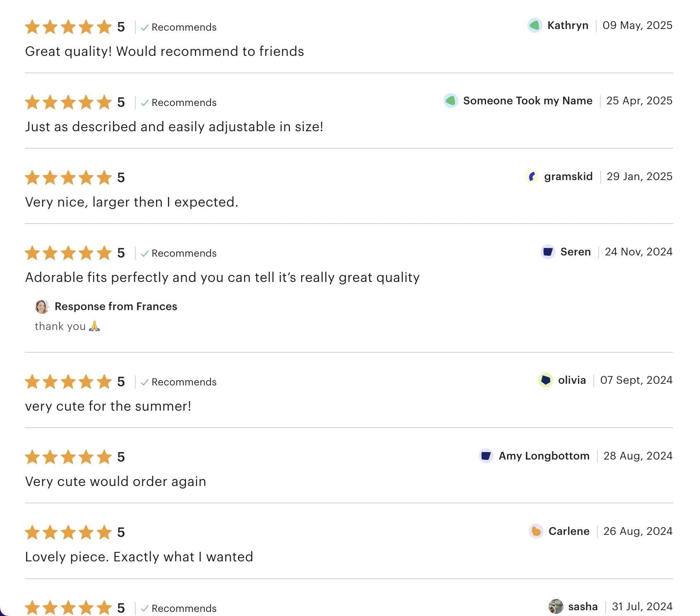Open gramskid's reviewer profile name
Viewport: 700px width, 616px height.
coord(568,176)
